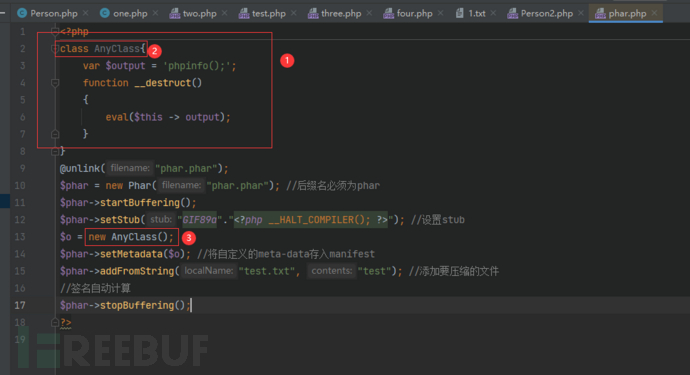
Task: Collapse the PHP open tag fold on line 1
Action: [55, 31]
